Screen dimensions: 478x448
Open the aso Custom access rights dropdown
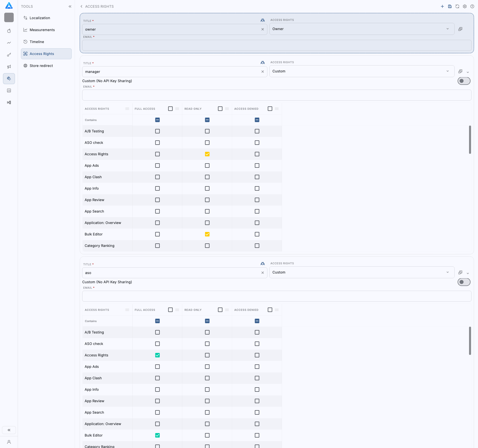(362, 272)
